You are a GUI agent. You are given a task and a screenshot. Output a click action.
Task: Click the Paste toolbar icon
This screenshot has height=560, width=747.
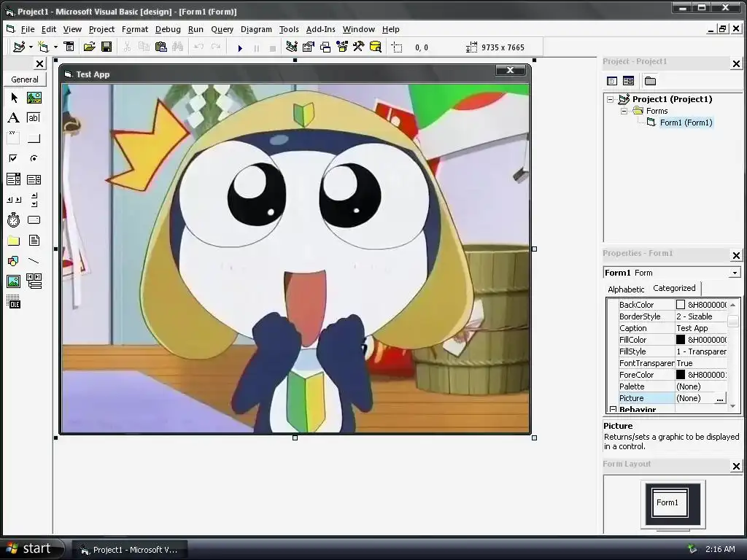coord(161,47)
